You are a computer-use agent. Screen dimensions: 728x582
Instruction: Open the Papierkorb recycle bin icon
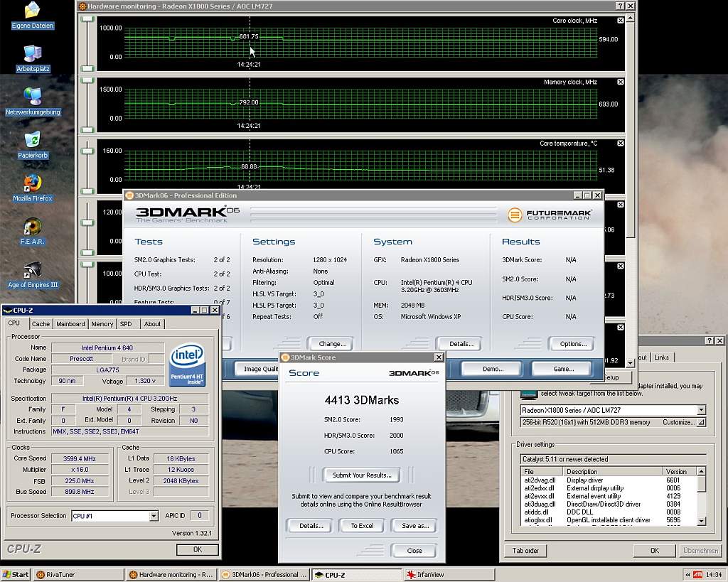click(x=33, y=145)
